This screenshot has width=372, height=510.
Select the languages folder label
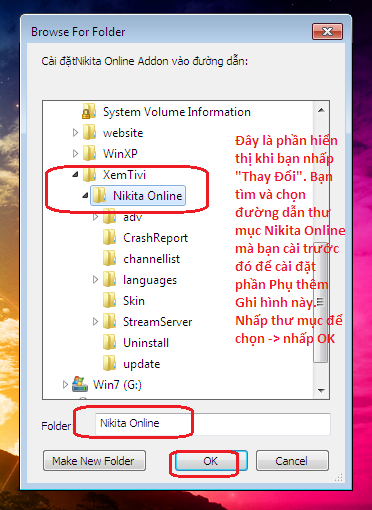click(x=150, y=280)
